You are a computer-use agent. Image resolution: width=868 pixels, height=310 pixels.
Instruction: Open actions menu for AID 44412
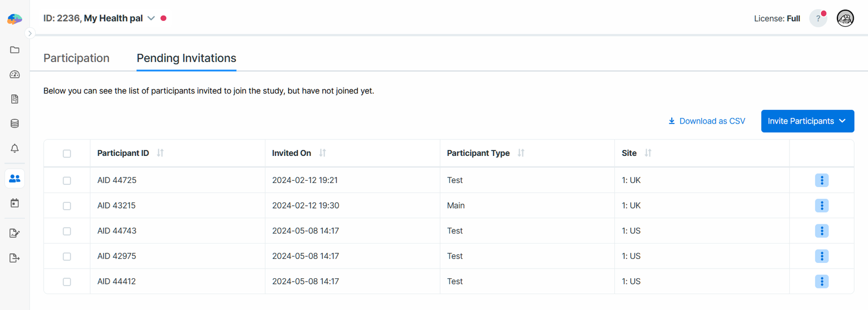(x=821, y=281)
